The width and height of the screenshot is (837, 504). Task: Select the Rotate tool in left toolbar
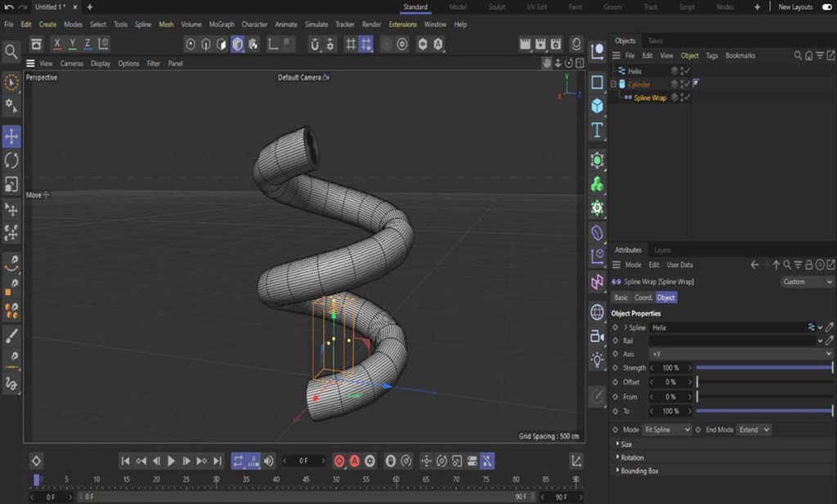(11, 160)
